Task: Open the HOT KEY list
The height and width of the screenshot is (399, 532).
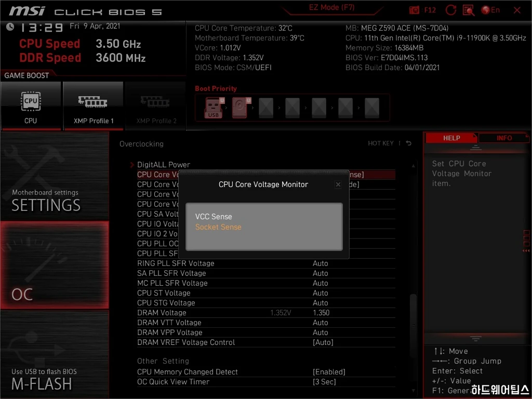Action: point(381,143)
